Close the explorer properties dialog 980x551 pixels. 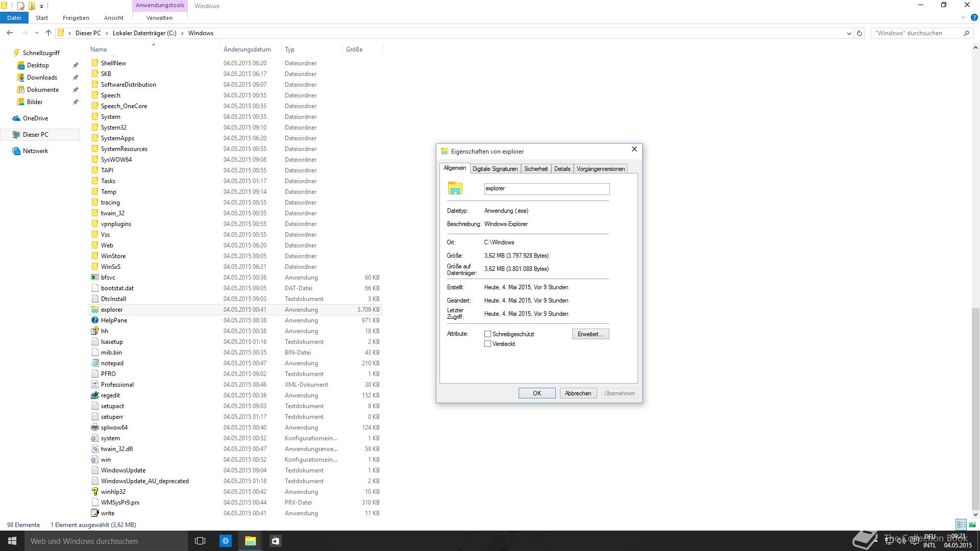[x=634, y=149]
